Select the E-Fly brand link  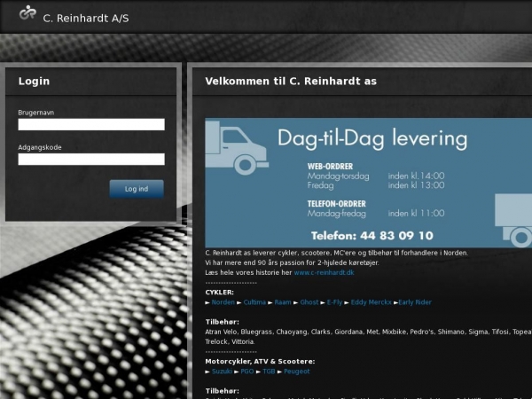tap(334, 302)
